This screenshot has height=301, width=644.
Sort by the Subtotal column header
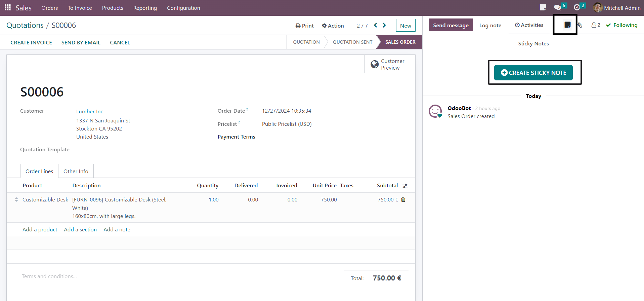pos(387,186)
